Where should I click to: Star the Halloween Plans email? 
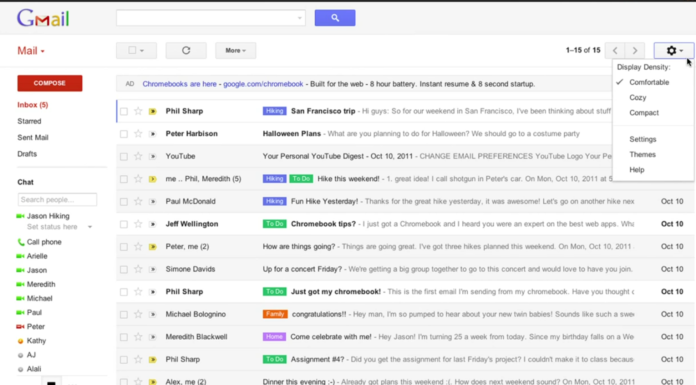pos(138,134)
